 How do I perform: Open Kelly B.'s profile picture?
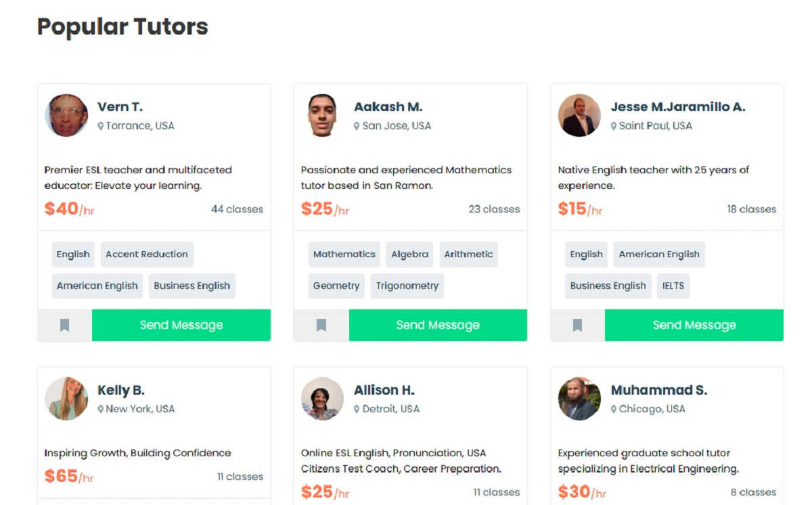point(66,399)
